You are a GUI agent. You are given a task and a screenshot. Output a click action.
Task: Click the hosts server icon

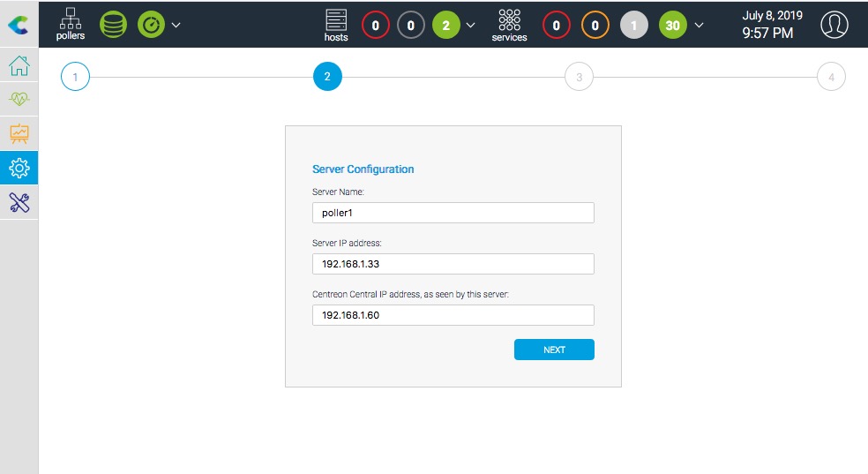336,25
